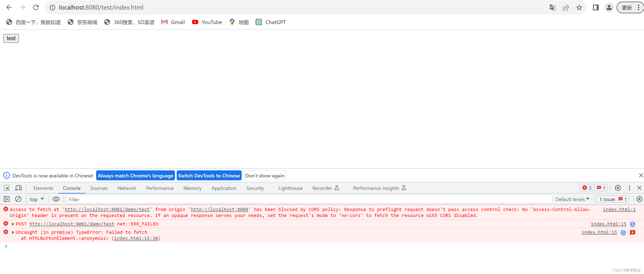Open localhost:8080 origin link in CORS error

point(219,209)
